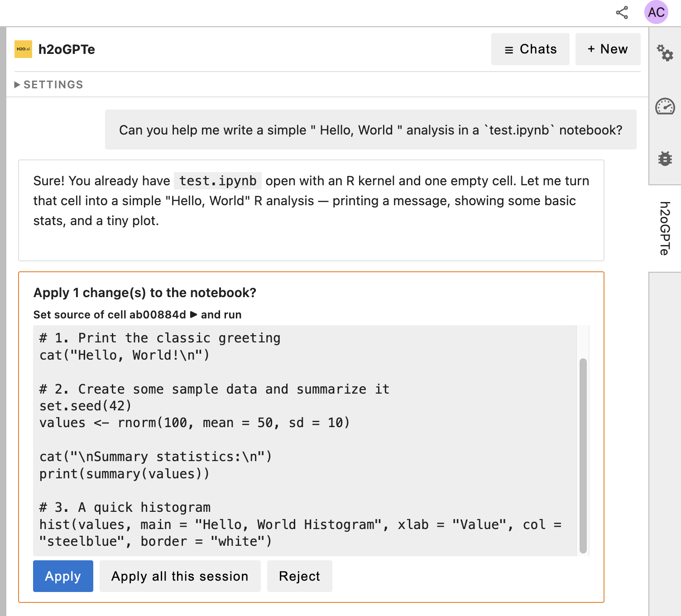Click the print(summary(values)) code line
681x616 pixels.
tap(125, 474)
